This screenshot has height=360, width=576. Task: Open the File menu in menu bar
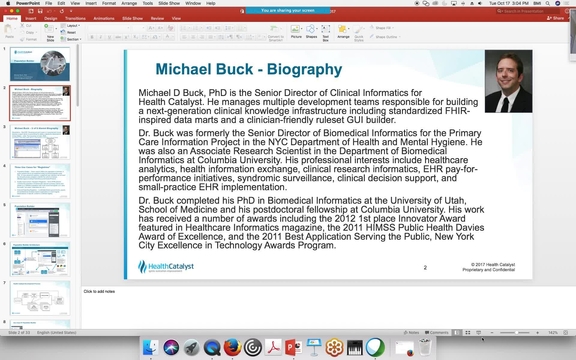tap(48, 3)
